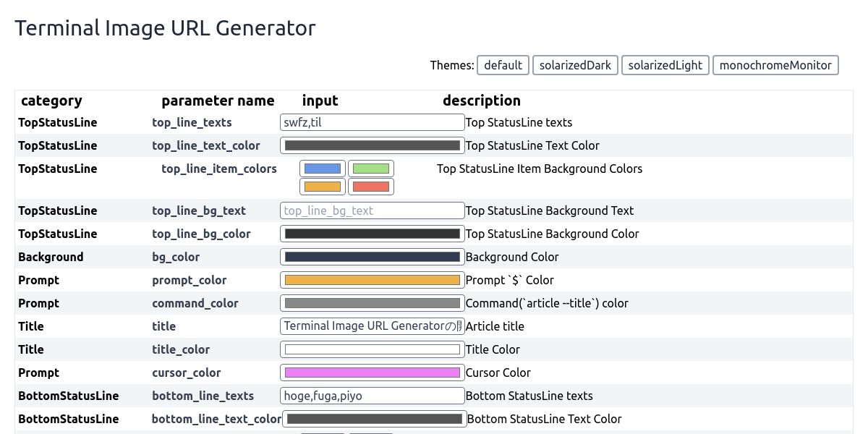868x434 pixels.
Task: Apply the monochromeMonitor theme
Action: pyautogui.click(x=775, y=65)
